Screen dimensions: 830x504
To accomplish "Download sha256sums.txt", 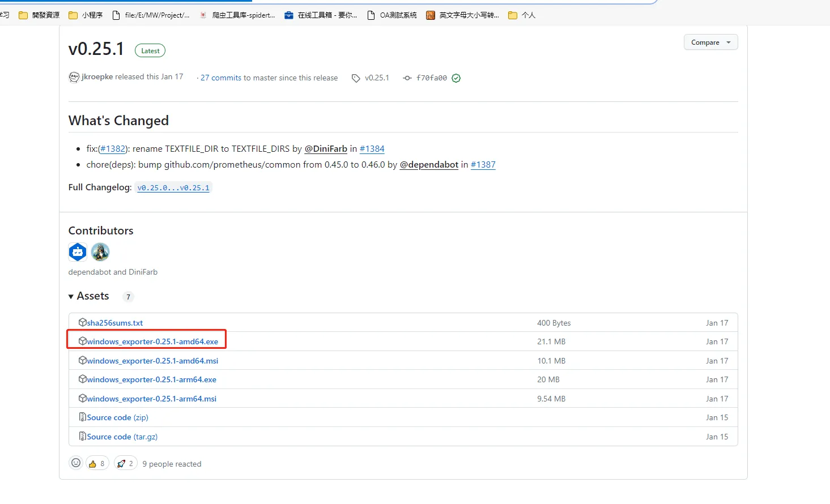I will pyautogui.click(x=115, y=323).
